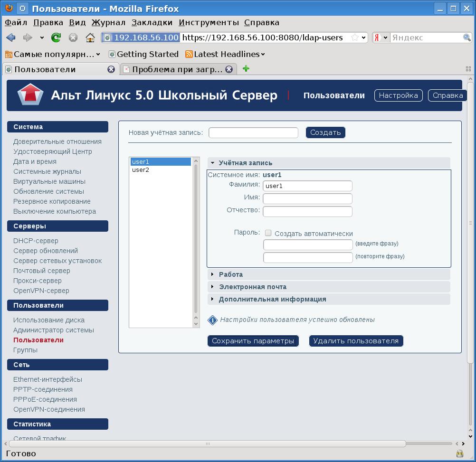Click the Сохранить параметры button
The width and height of the screenshot is (476, 462).
pos(253,341)
